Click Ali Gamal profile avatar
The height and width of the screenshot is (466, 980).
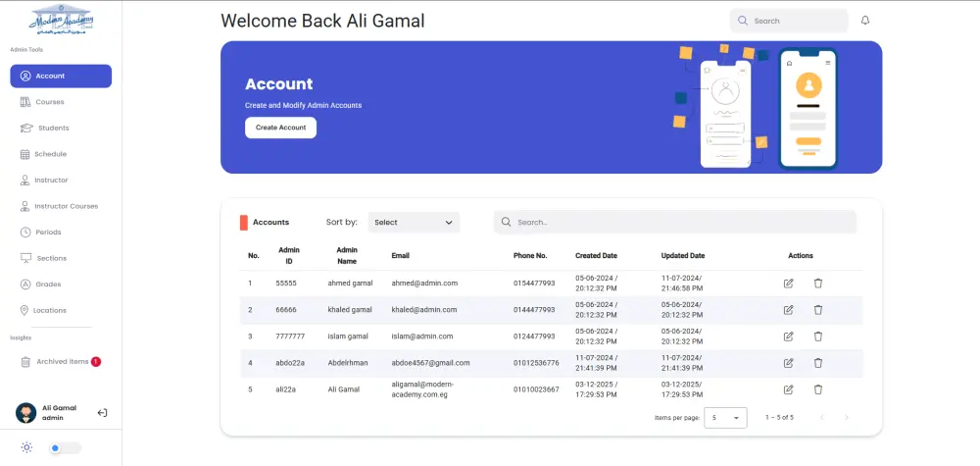[x=25, y=413]
